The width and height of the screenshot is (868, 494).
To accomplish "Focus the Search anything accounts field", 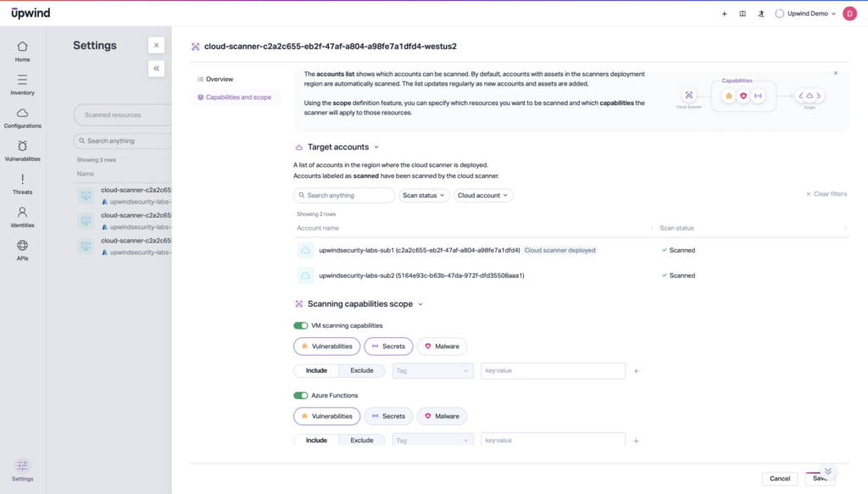I will coord(348,196).
